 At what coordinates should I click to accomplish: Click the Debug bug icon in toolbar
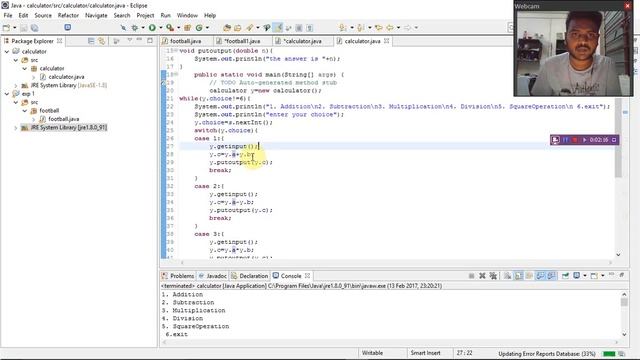pyautogui.click(x=134, y=28)
